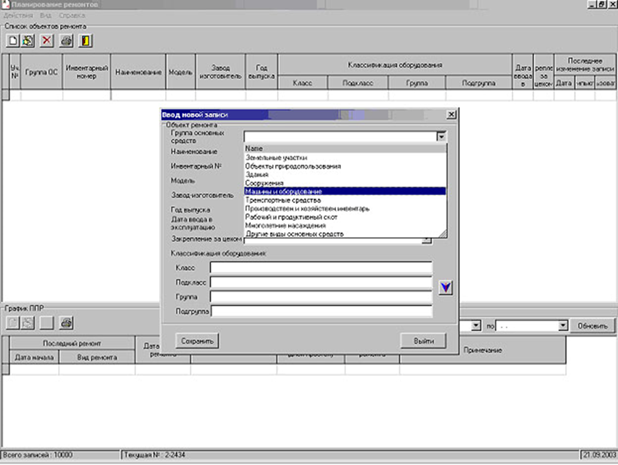
Task: Choose Сооружения in the dropdown list
Action: click(345, 183)
